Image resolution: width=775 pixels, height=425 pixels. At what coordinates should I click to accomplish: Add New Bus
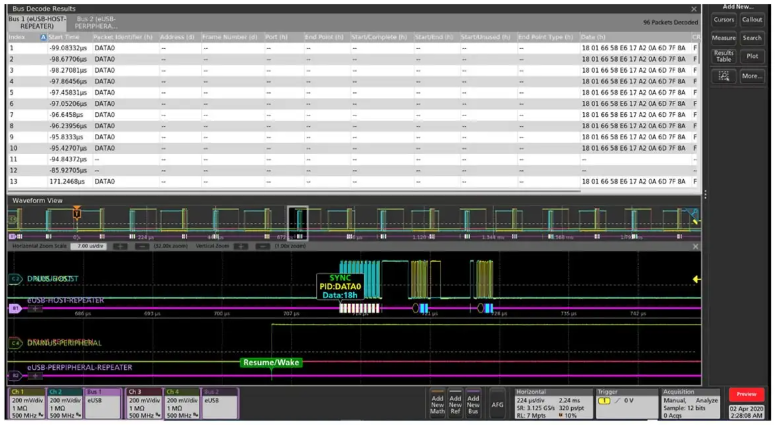pos(473,403)
